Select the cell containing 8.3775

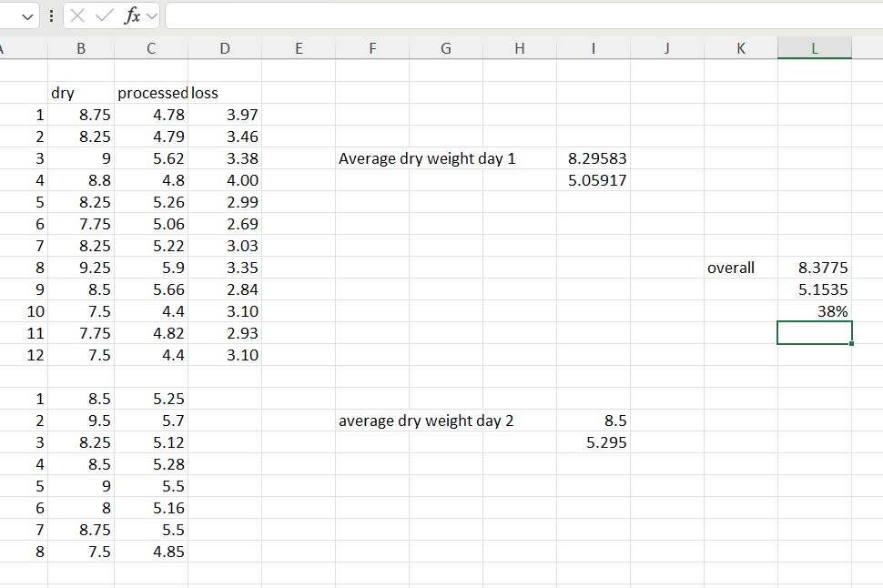click(815, 268)
